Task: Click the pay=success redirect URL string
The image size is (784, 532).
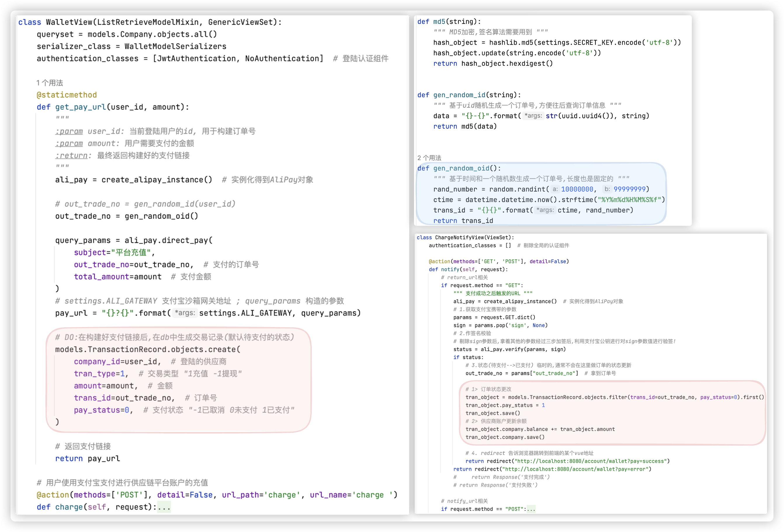Action: click(x=590, y=461)
